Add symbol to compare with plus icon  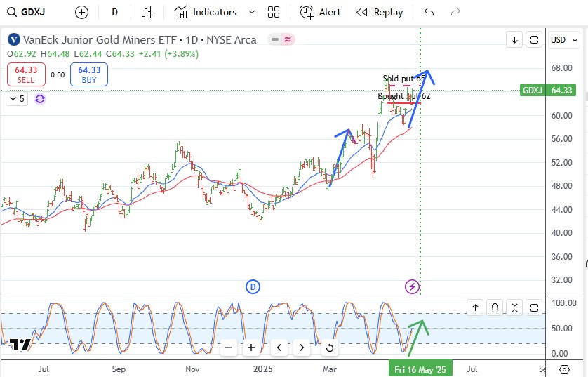[x=82, y=13]
